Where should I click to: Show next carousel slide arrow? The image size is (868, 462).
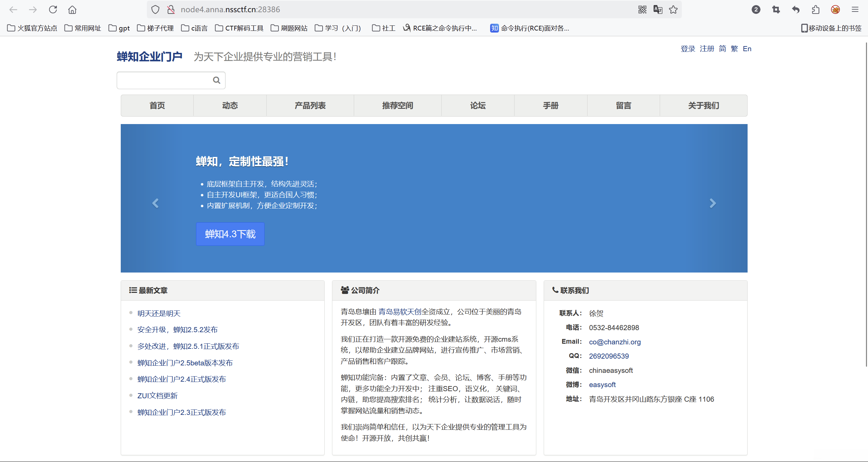coord(713,203)
